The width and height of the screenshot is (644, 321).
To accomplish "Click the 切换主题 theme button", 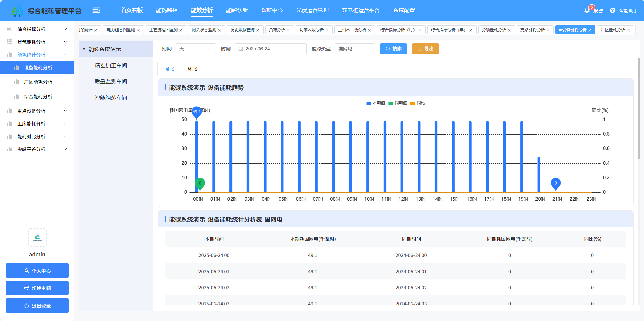I will (37, 288).
